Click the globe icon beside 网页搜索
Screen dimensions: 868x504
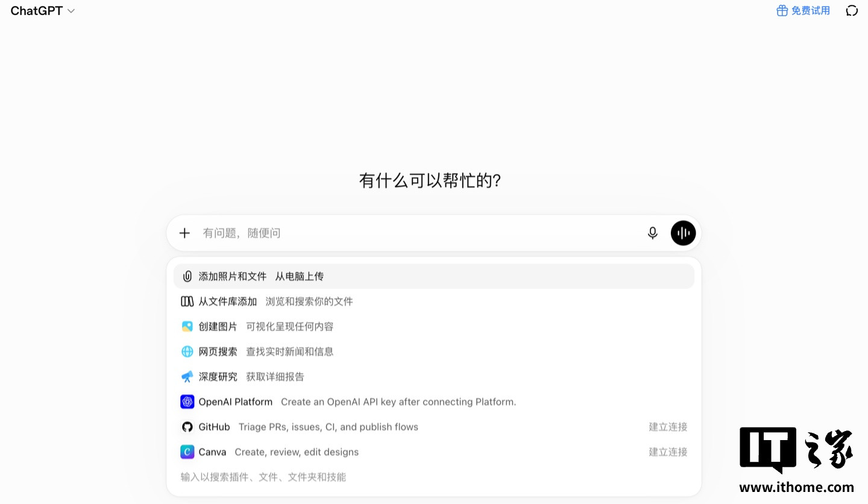(x=187, y=351)
